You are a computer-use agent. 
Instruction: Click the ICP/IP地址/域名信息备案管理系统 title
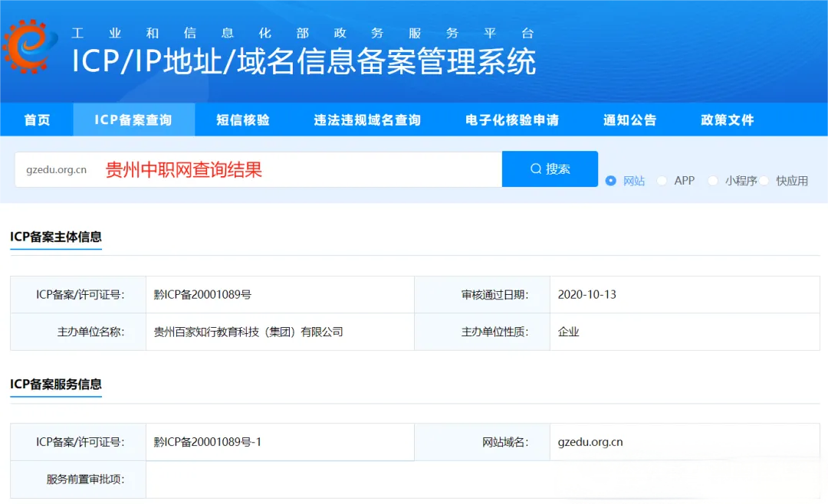coord(304,61)
